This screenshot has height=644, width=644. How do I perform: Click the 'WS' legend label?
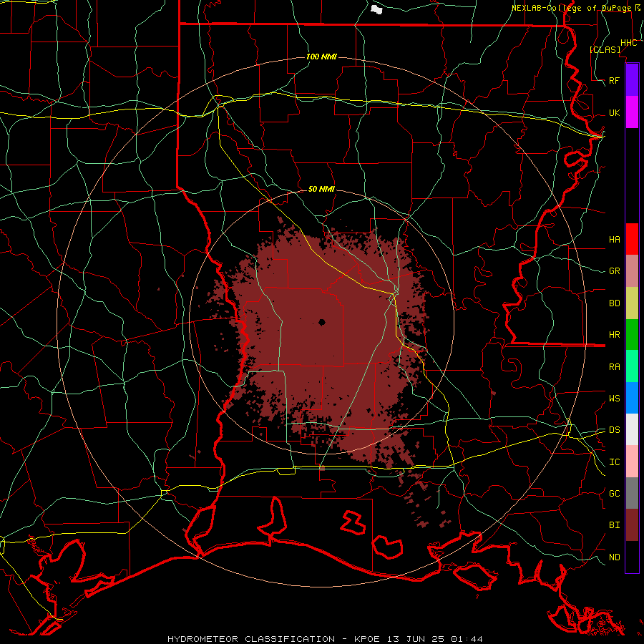pos(614,399)
